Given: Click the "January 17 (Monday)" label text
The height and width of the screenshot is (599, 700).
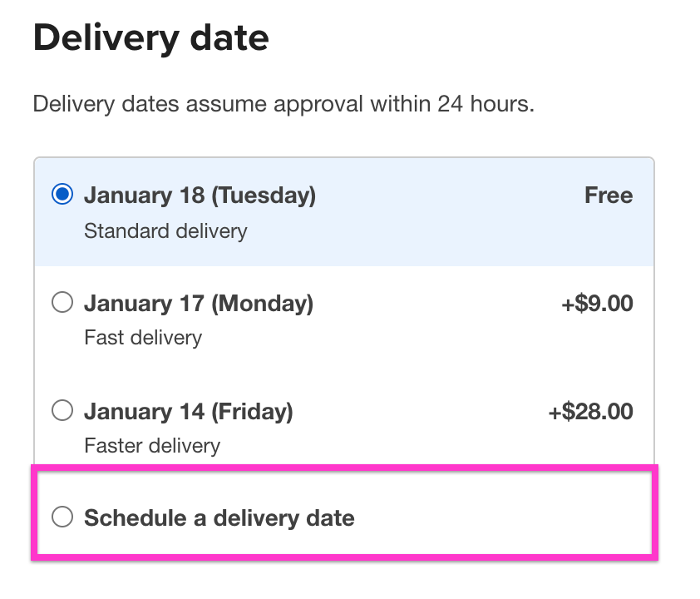Looking at the screenshot, I should coord(199,304).
